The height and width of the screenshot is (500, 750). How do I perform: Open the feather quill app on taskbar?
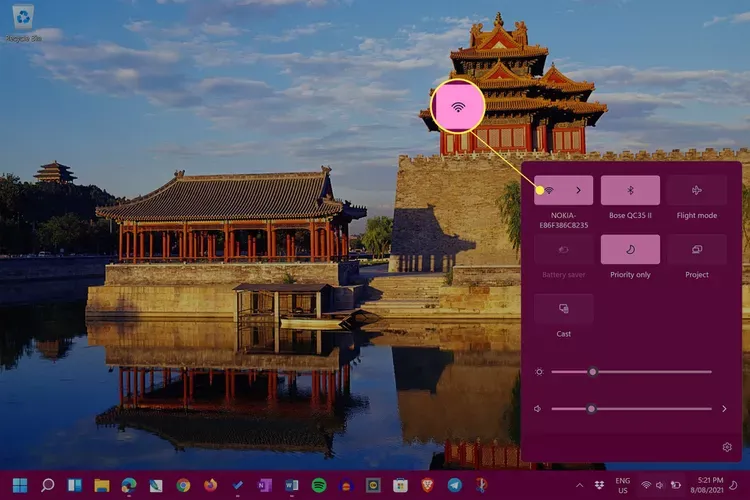(x=156, y=485)
